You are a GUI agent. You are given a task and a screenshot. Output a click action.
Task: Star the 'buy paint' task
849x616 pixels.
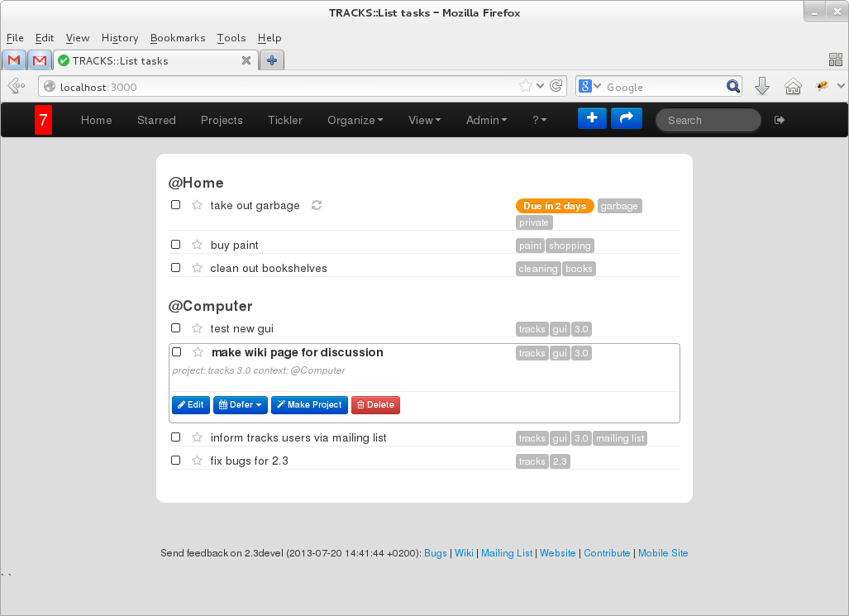197,245
